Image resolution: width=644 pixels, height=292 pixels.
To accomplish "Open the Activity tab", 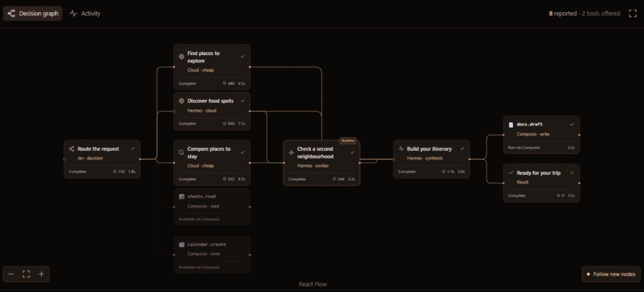I will [x=85, y=14].
